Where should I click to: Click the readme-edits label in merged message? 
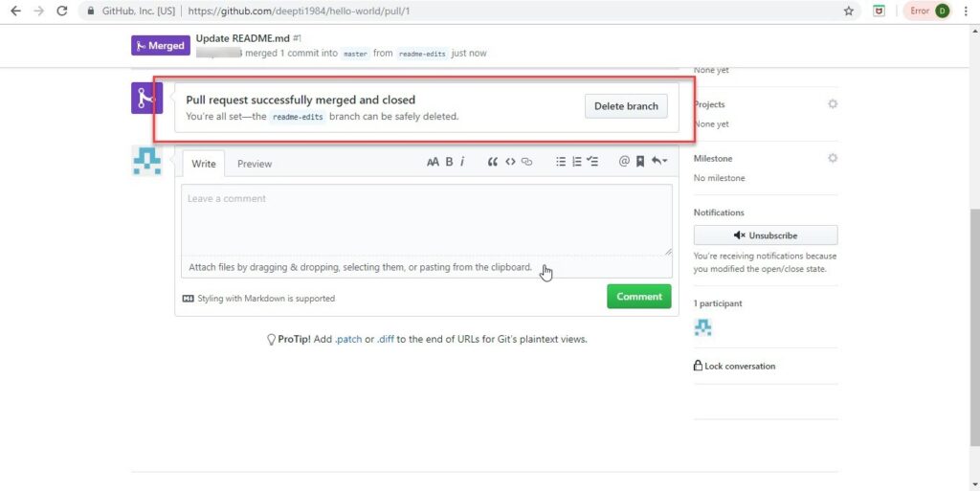tap(298, 117)
